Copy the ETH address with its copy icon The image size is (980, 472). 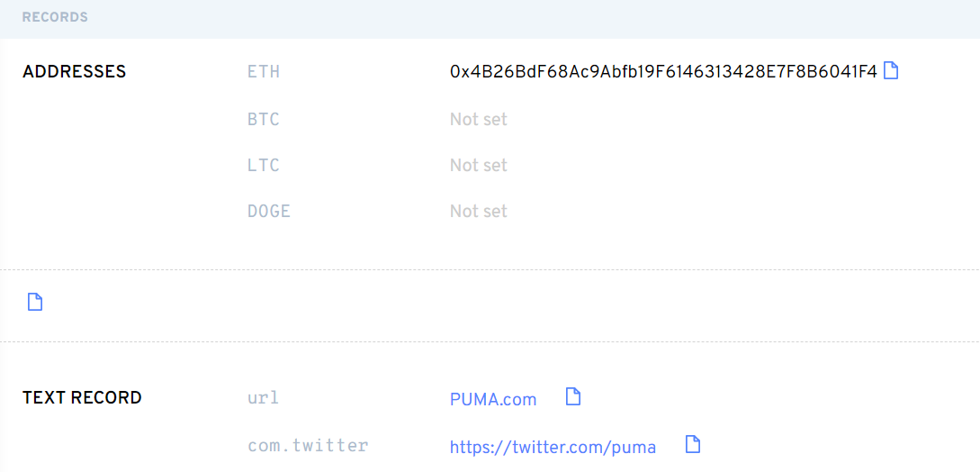pos(891,70)
